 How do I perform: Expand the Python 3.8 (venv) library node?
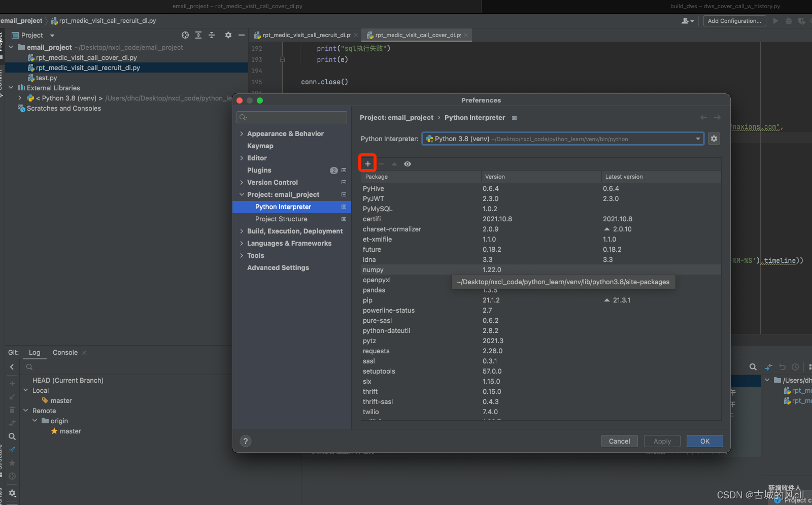pyautogui.click(x=20, y=98)
